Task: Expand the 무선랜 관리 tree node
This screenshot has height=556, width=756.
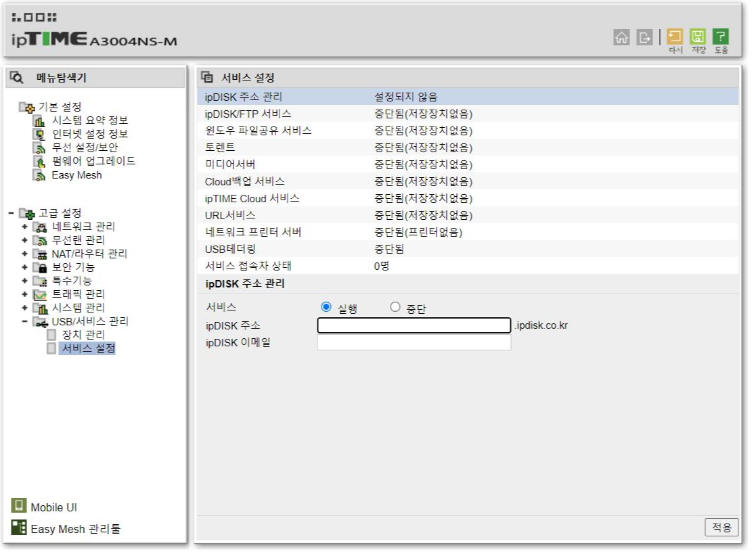Action: click(24, 240)
